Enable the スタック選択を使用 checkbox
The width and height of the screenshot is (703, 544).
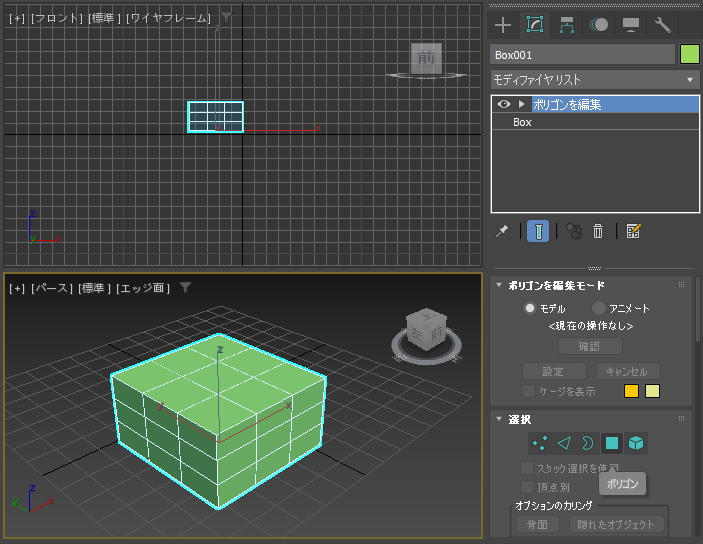coord(527,468)
